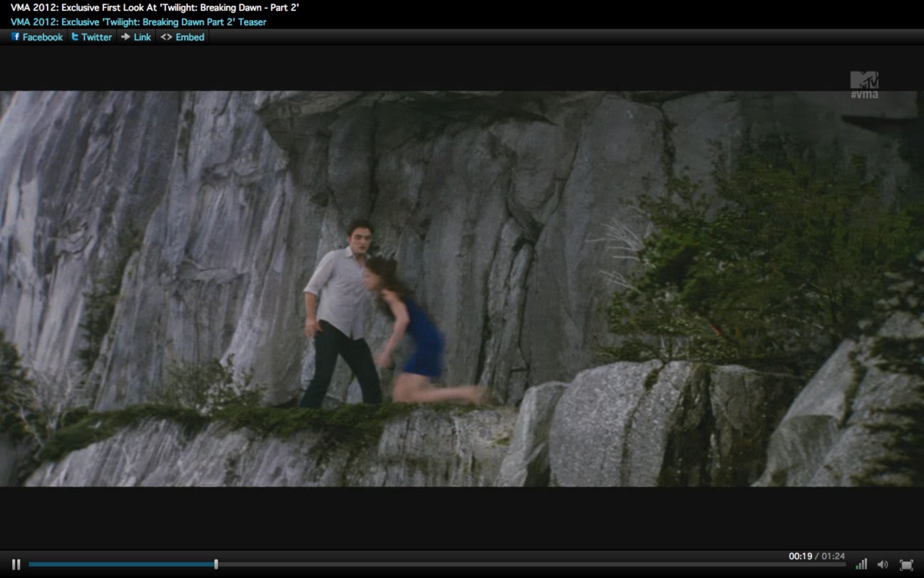Click the video frame to toggle playback
This screenshot has width=924, height=578.
(x=462, y=289)
